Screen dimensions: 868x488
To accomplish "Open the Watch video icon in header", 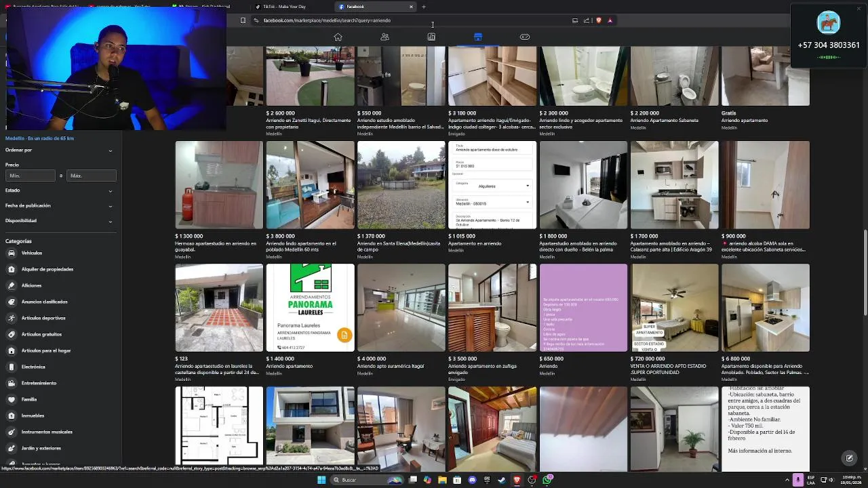I will [431, 37].
